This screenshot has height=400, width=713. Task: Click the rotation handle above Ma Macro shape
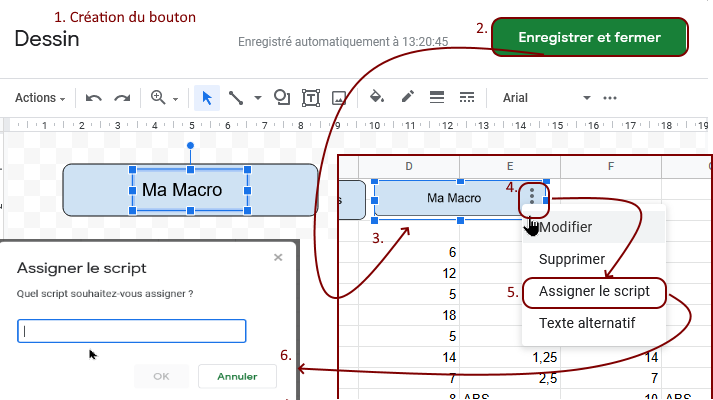(x=191, y=145)
